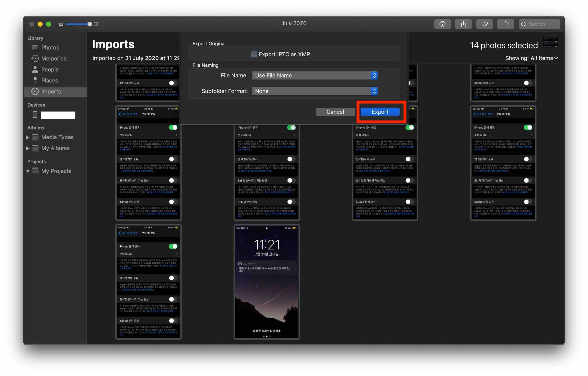
Task: Select the iPhone device icon
Action: (35, 115)
